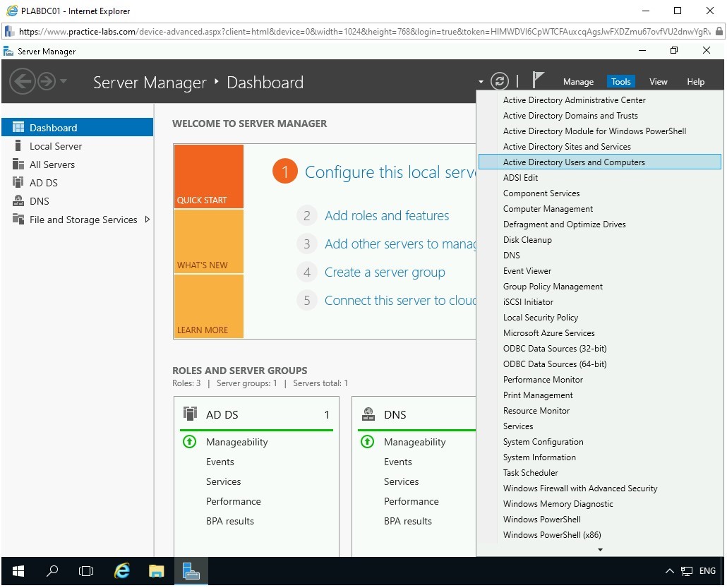The width and height of the screenshot is (727, 588).
Task: Expand File and Storage Services arrow
Action: coord(147,220)
